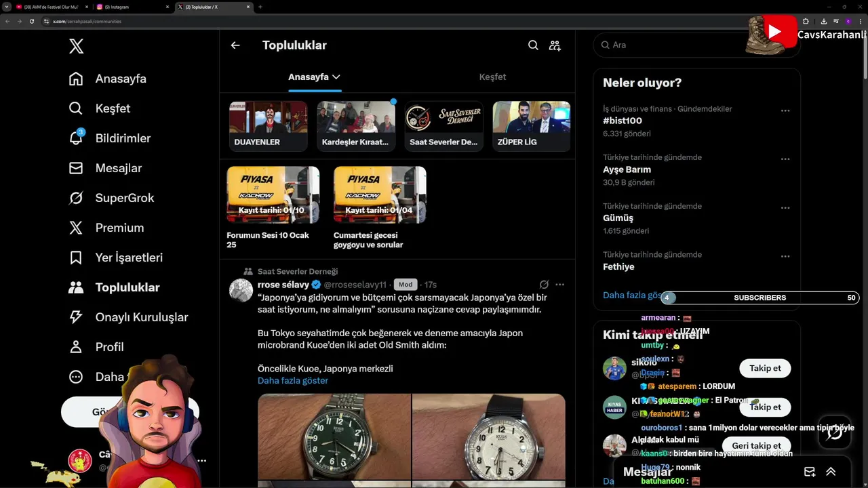Open tab search dropdown in browser
Viewport: 868px width, 488px height.
tap(6, 7)
